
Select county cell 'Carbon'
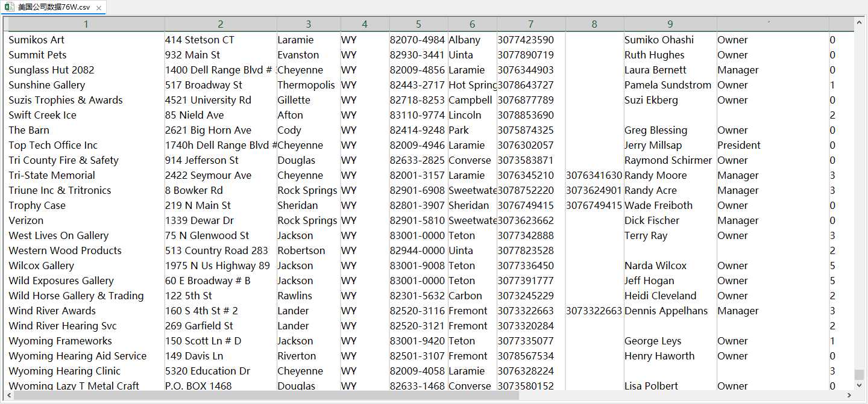[472, 296]
